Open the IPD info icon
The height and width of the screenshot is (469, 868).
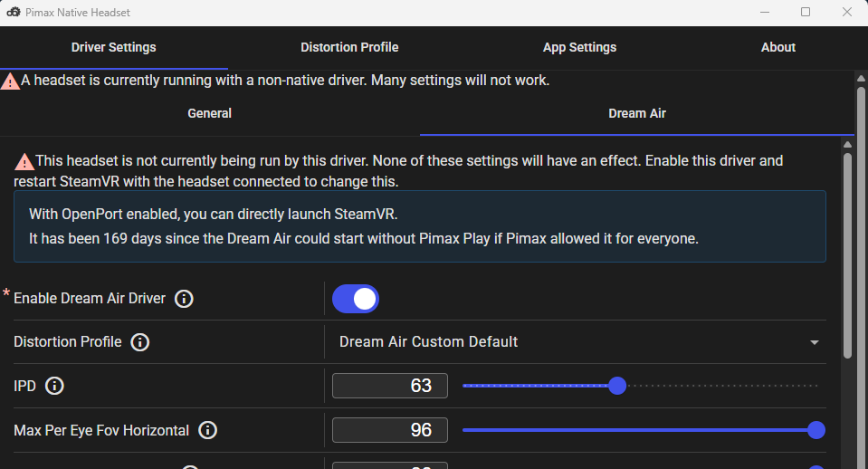(54, 386)
